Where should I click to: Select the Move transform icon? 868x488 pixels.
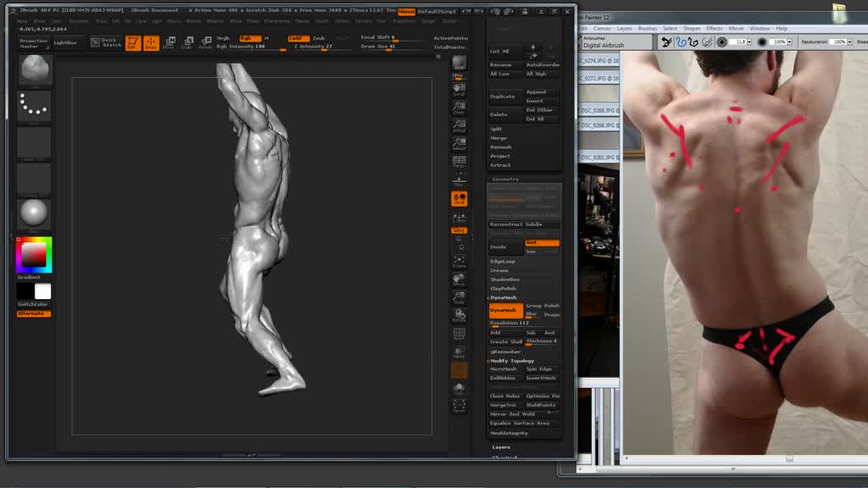(x=170, y=42)
